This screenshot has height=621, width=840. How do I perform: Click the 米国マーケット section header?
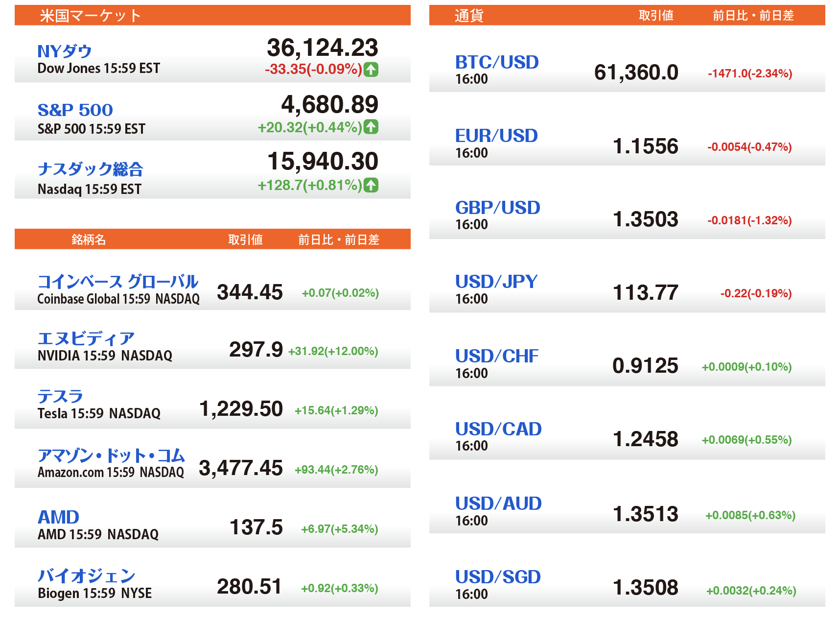(x=91, y=16)
